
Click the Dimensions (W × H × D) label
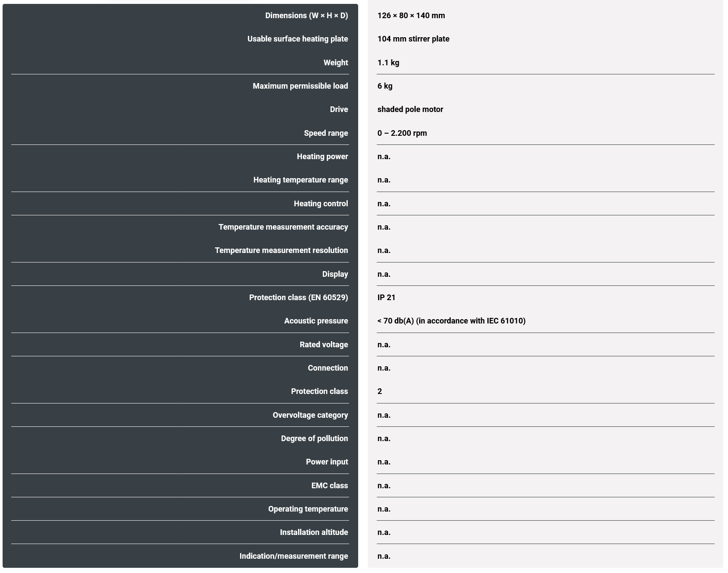click(306, 16)
